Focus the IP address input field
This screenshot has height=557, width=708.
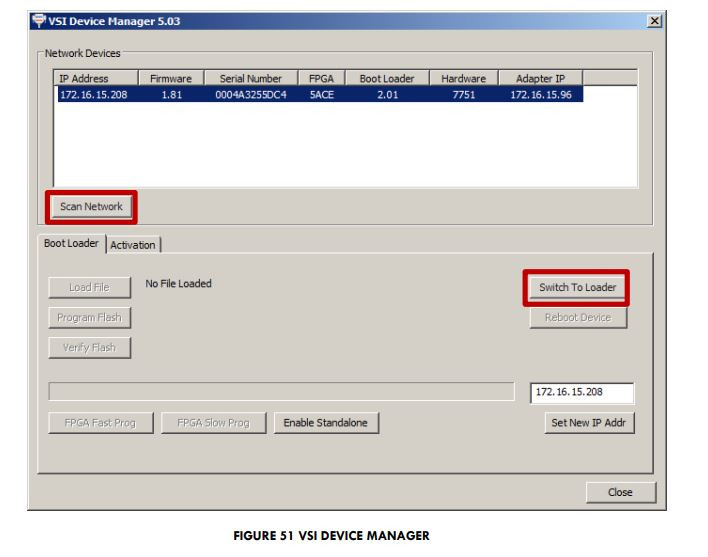click(x=581, y=392)
